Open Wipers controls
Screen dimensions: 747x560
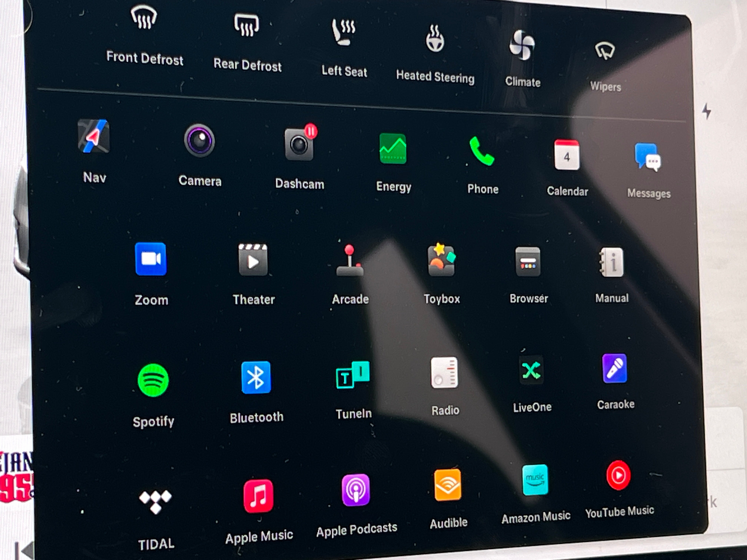(x=605, y=51)
